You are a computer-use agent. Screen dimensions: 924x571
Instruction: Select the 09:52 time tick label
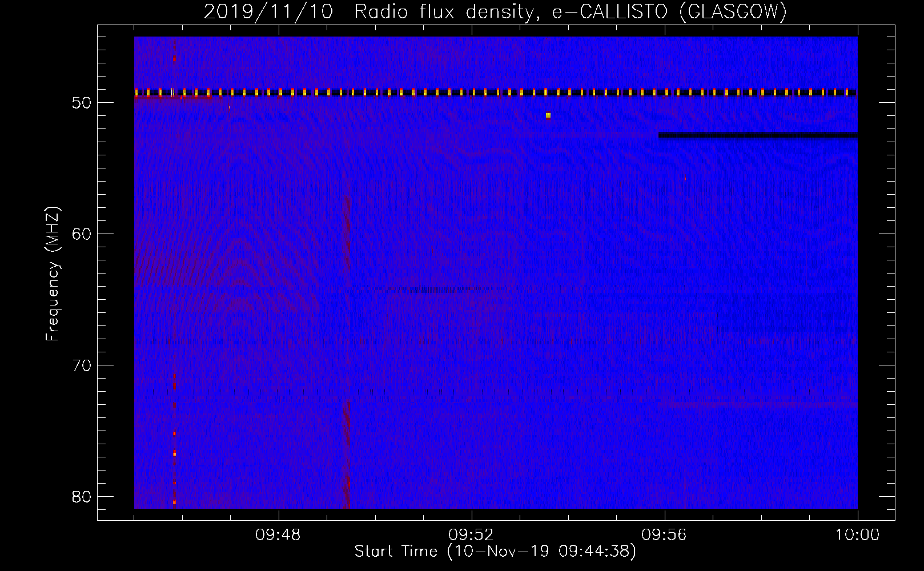471,535
